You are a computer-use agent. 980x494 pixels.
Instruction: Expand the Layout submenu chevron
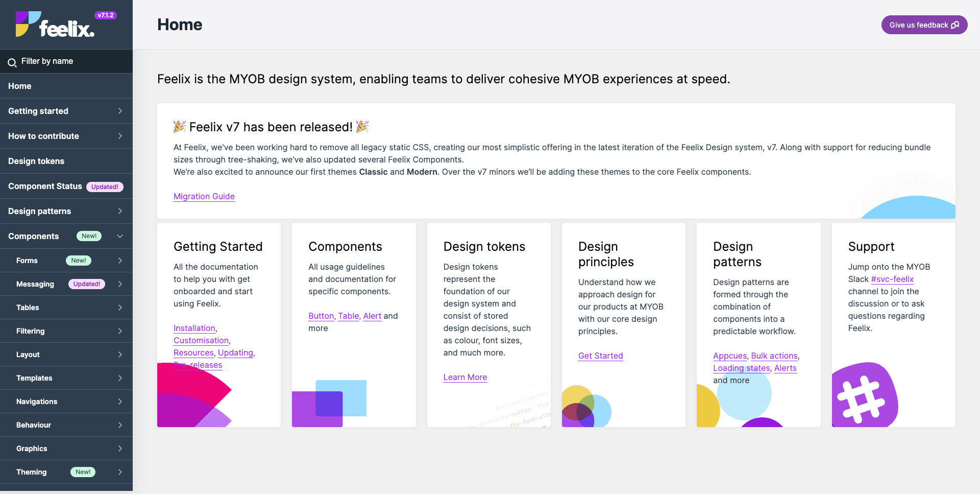(x=120, y=355)
